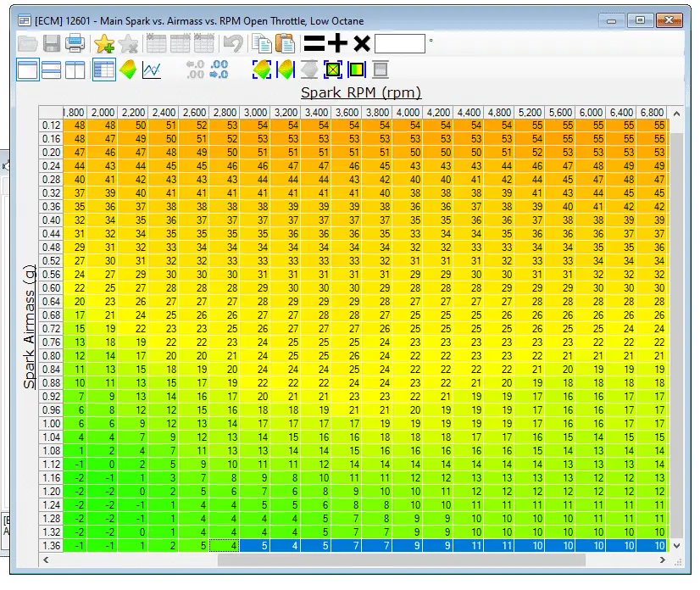Select cell at 0.80 airmass, 3,600 rpm

point(347,355)
